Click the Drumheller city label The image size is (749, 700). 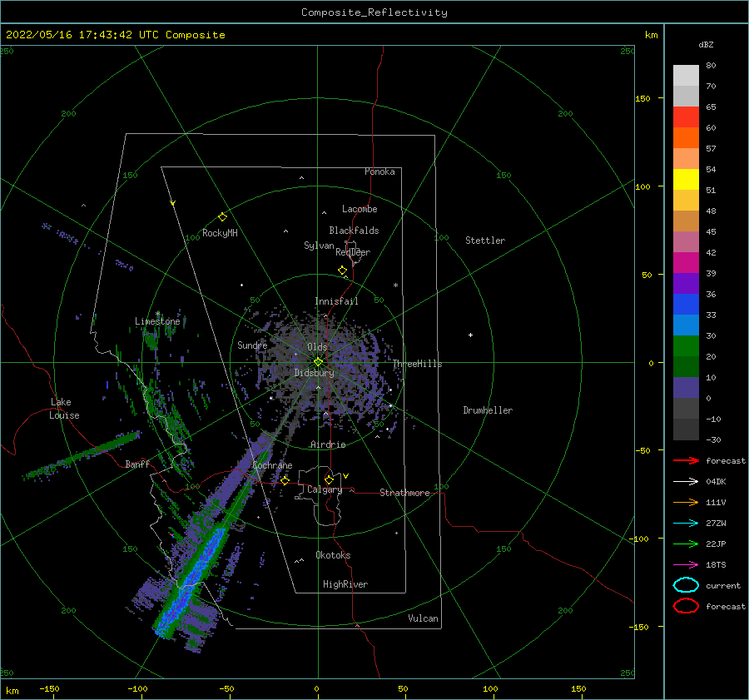point(488,410)
